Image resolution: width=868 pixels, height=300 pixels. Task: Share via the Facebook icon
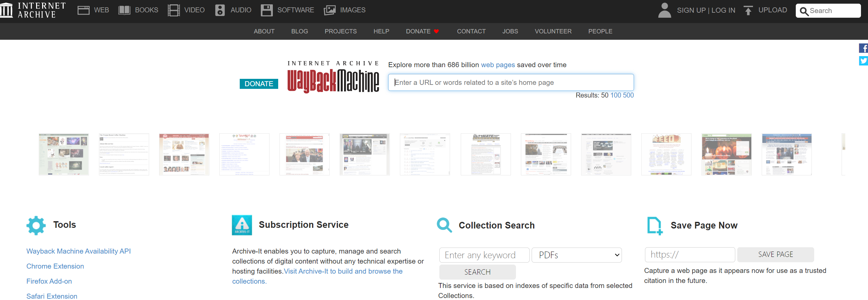click(x=863, y=48)
